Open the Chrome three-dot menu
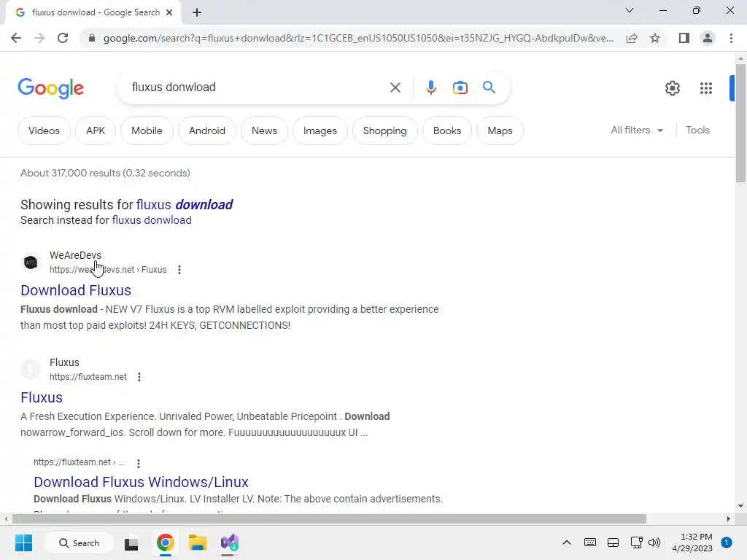This screenshot has height=560, width=747. (731, 38)
